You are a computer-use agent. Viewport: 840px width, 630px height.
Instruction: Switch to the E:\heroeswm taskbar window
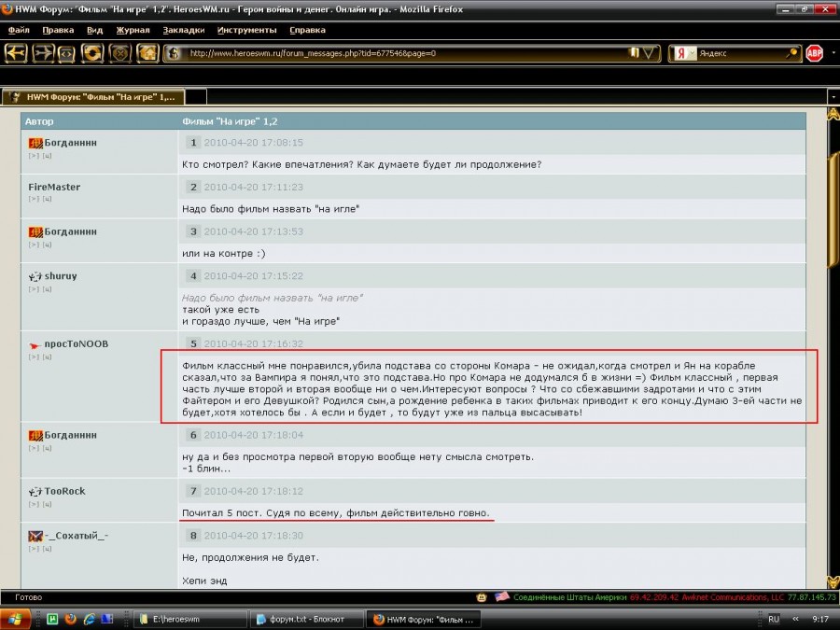tap(190, 620)
